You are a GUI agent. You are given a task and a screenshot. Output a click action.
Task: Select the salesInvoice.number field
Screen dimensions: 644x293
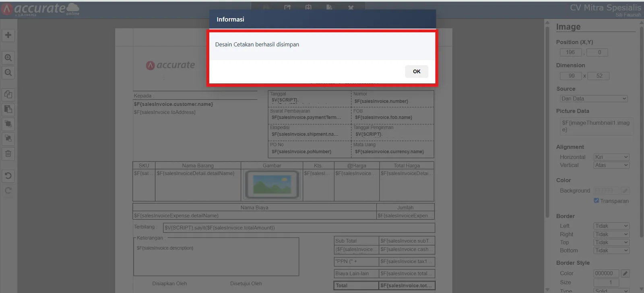point(381,101)
